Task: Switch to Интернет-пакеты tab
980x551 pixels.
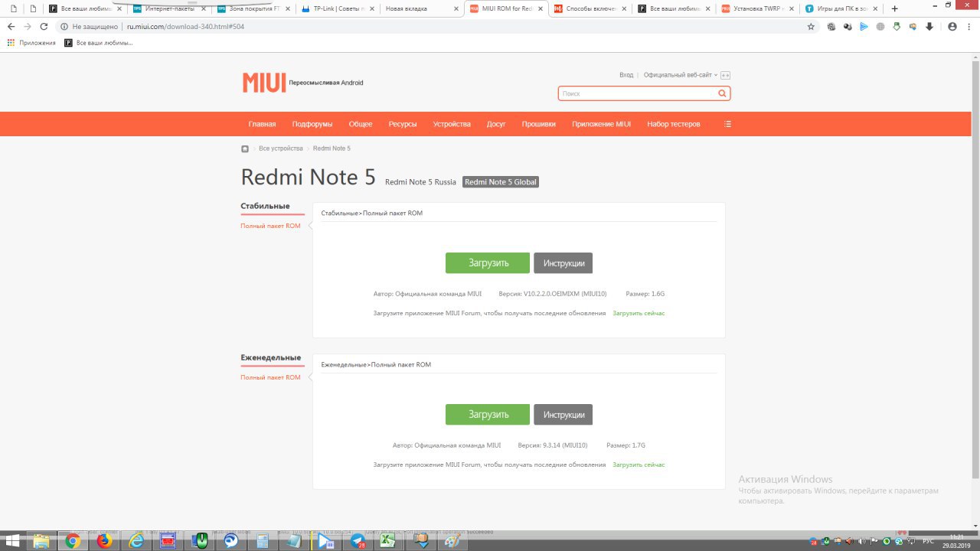Action: pyautogui.click(x=168, y=9)
